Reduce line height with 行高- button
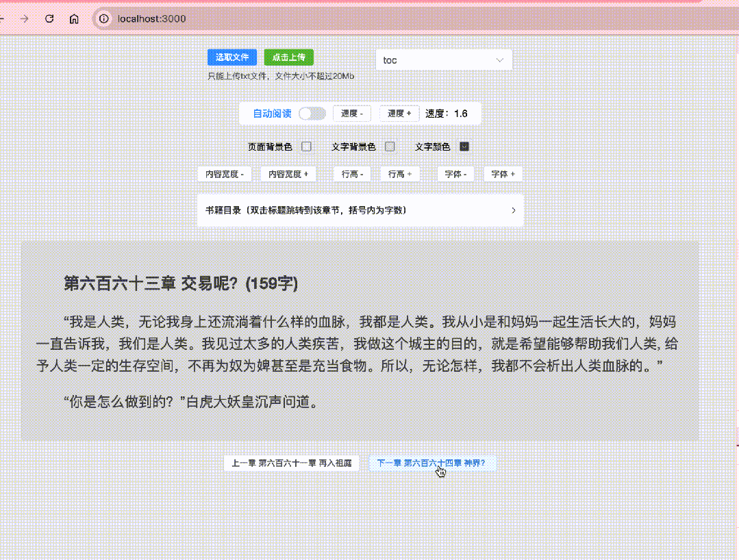Screen dimensions: 739x560 click(x=351, y=174)
